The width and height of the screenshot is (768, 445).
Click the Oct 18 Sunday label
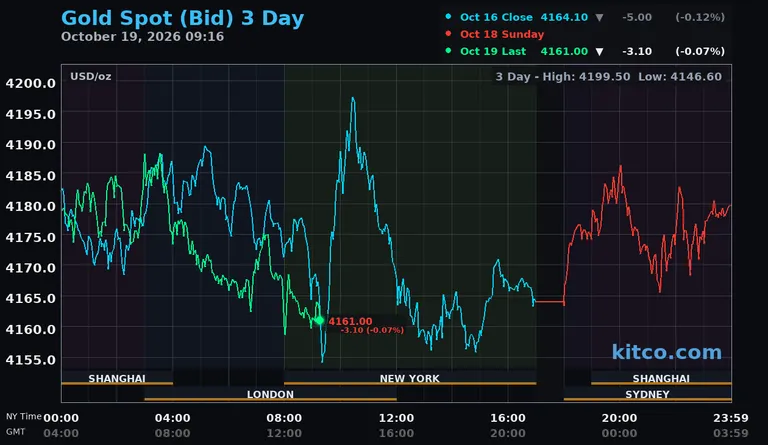click(502, 34)
